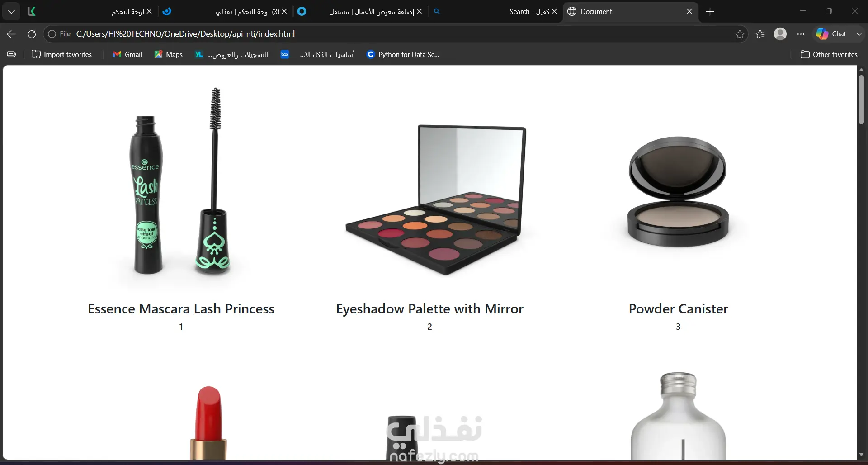Open the Python for Data Sc... favorite
Screen dimensions: 868x465
pyautogui.click(x=403, y=54)
